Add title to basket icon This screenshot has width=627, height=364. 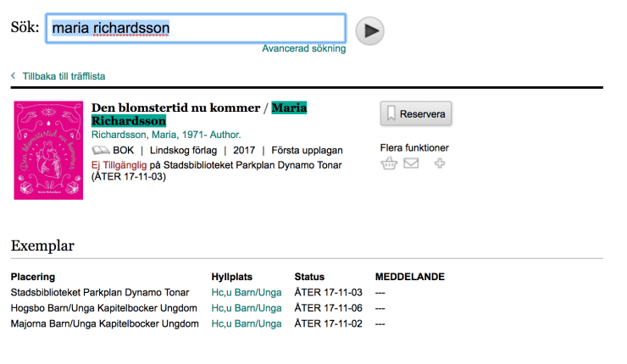(x=389, y=163)
